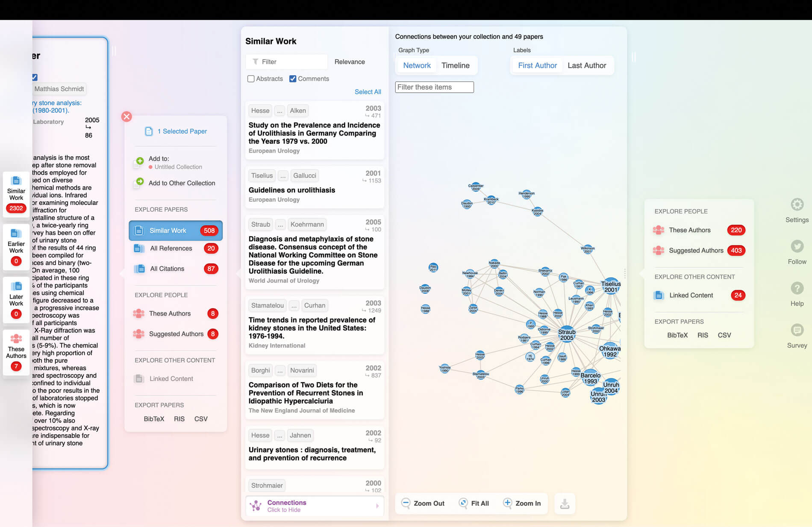Export papers as BibTeX in right panel
The height and width of the screenshot is (527, 812).
677,335
